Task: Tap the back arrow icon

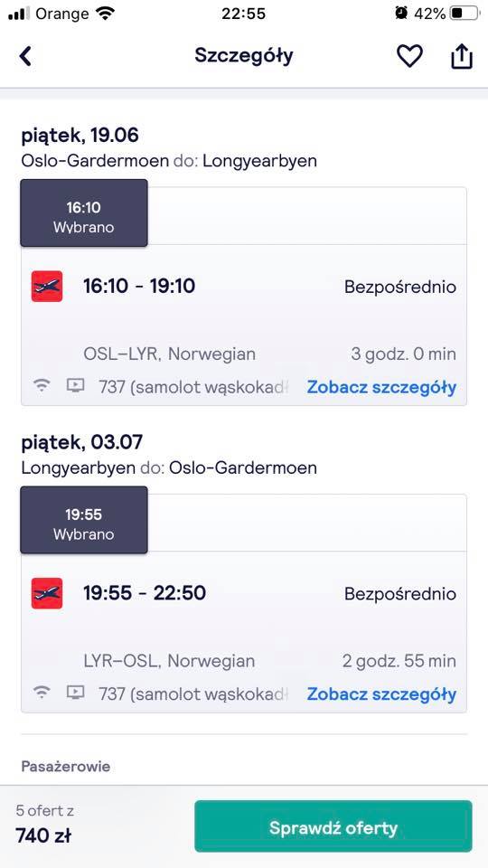Action: coord(25,56)
